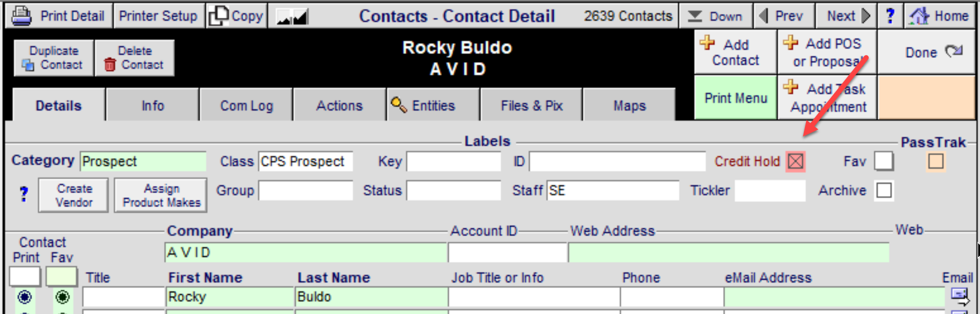Open the Files & Pix tab
This screenshot has height=314, width=980.
(532, 105)
